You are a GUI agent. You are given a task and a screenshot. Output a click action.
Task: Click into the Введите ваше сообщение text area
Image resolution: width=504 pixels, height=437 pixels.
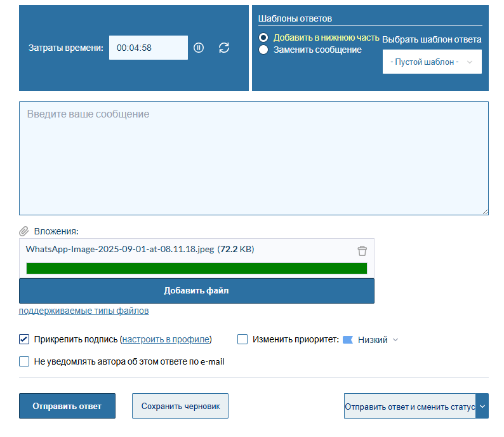point(253,158)
